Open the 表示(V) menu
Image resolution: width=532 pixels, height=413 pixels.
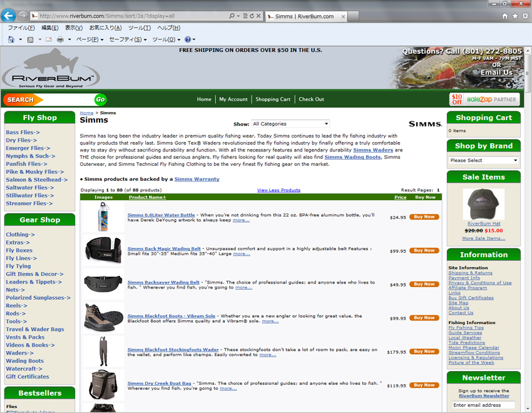74,28
